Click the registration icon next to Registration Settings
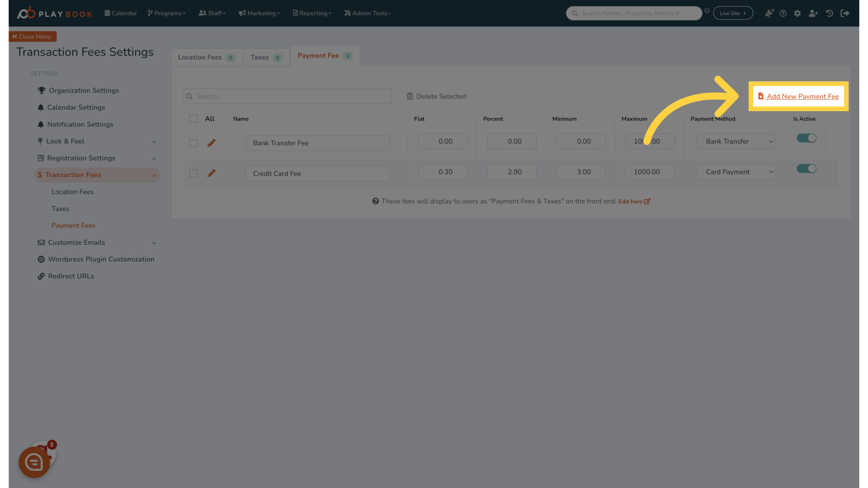This screenshot has width=868, height=488. 40,158
